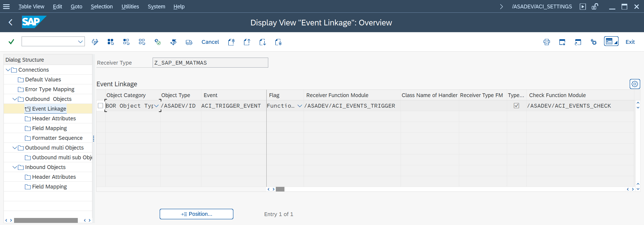Click the unlock padlock icon

(x=595, y=6)
